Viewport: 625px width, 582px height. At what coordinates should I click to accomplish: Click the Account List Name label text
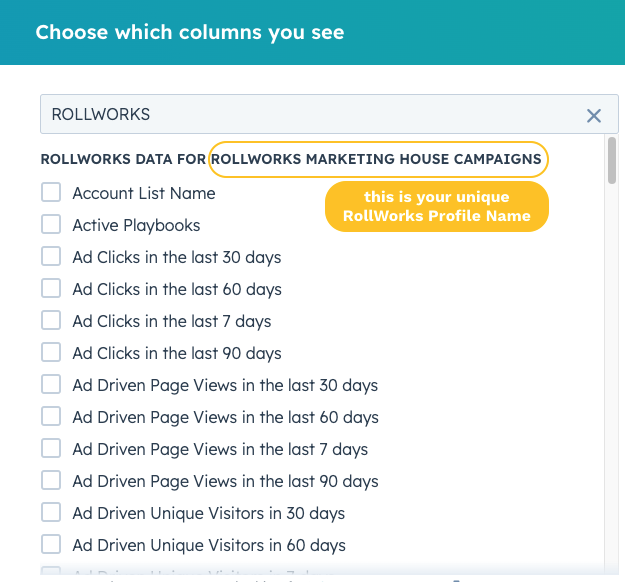pos(144,193)
